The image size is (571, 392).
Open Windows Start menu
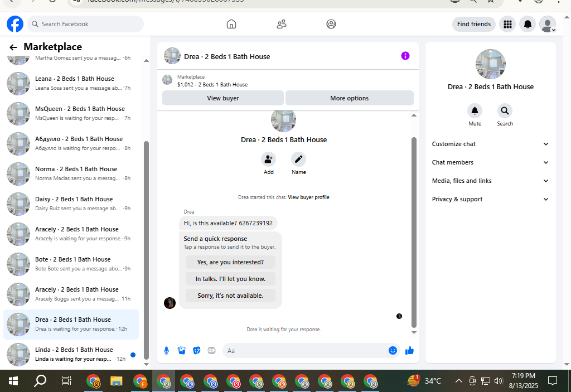(x=13, y=381)
